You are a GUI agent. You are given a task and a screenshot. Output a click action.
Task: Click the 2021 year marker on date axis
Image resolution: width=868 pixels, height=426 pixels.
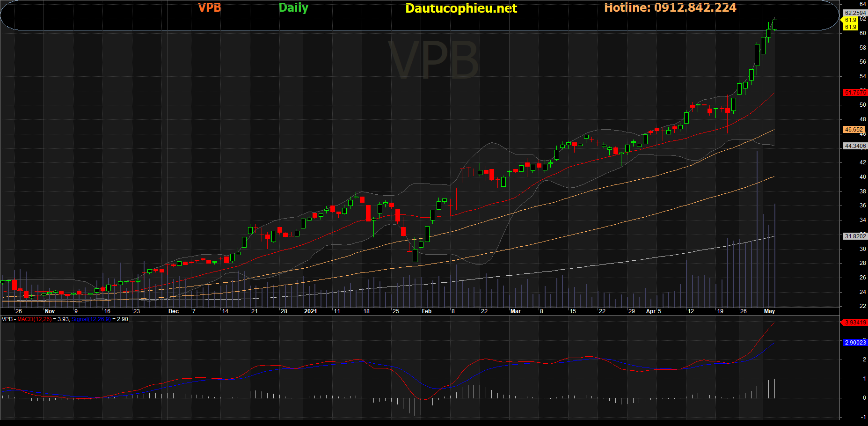(310, 311)
